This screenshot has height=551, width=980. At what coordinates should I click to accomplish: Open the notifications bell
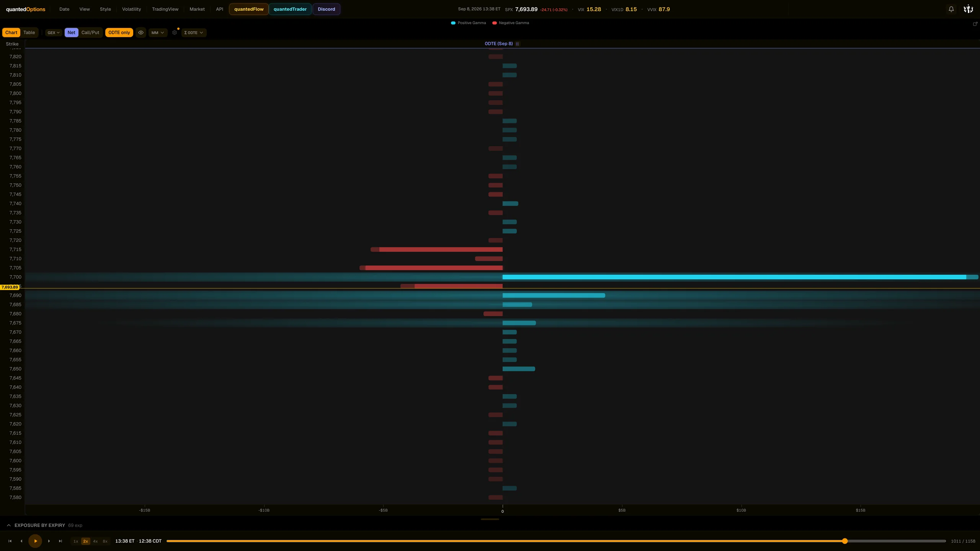coord(951,9)
